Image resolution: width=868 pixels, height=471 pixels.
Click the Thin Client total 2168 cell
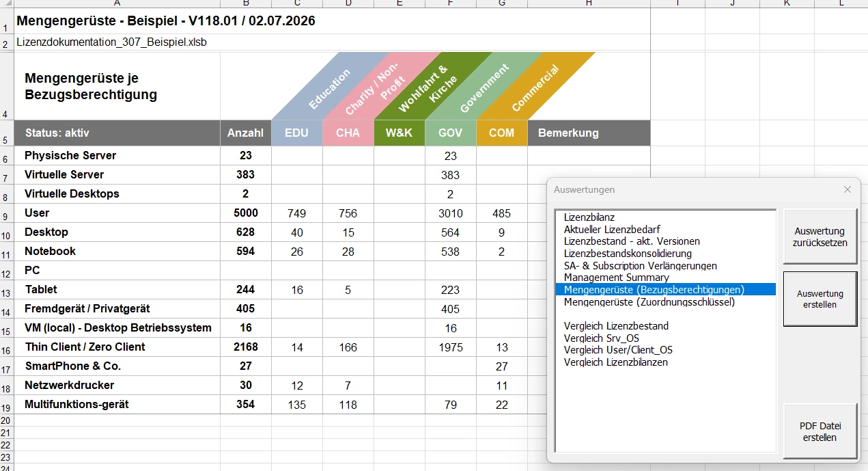coord(246,347)
